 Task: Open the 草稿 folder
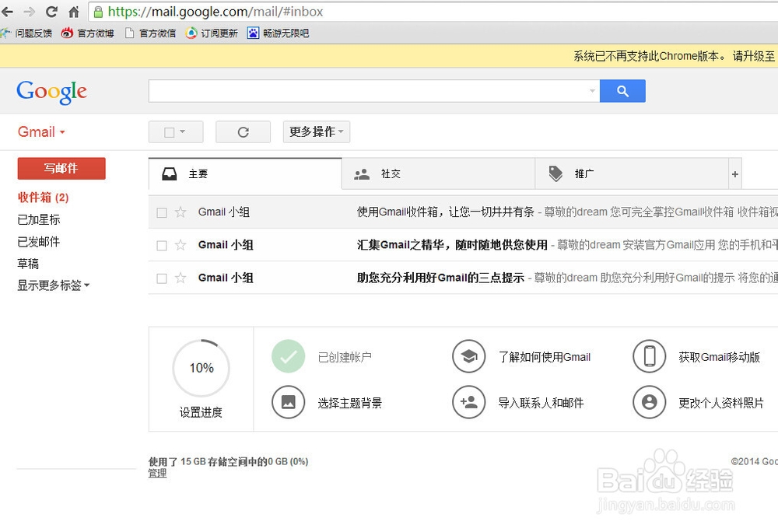[x=28, y=263]
